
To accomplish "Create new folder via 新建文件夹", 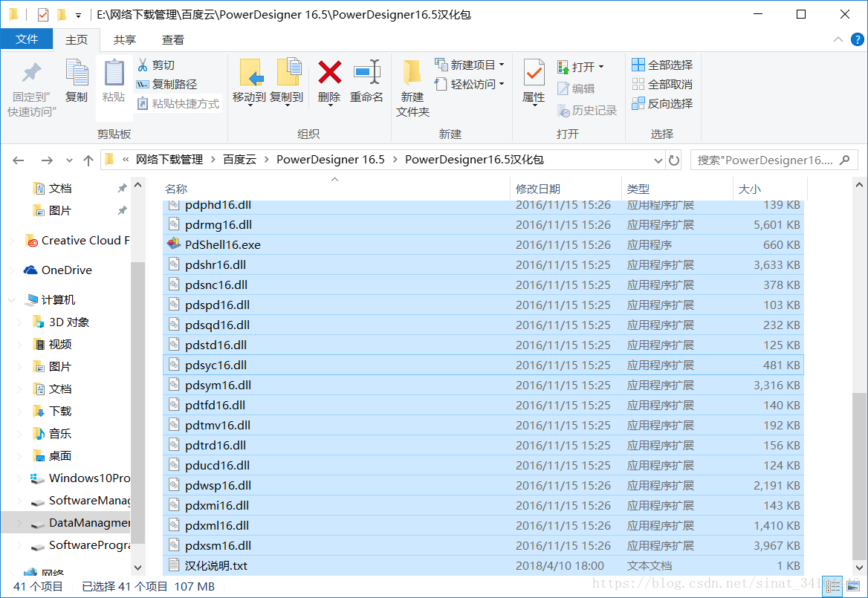I will 412,88.
